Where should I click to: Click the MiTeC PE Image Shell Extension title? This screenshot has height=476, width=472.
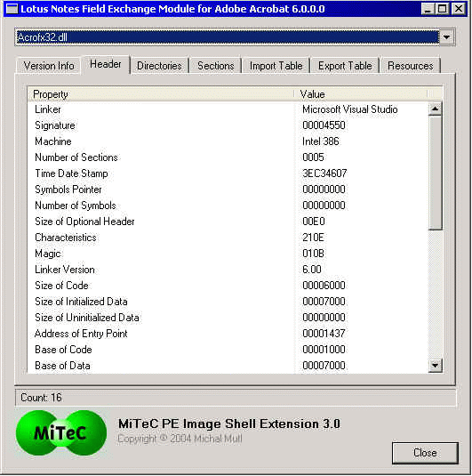coord(229,424)
